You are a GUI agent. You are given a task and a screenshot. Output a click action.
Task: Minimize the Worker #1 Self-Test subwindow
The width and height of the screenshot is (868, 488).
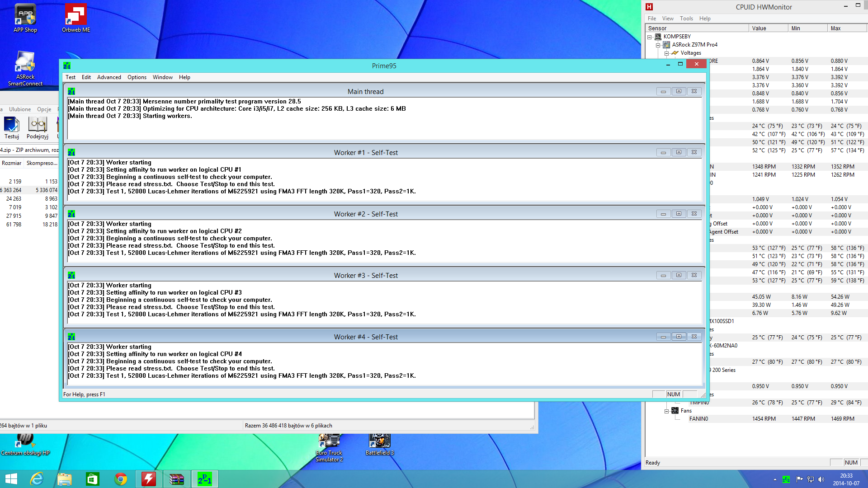tap(663, 153)
